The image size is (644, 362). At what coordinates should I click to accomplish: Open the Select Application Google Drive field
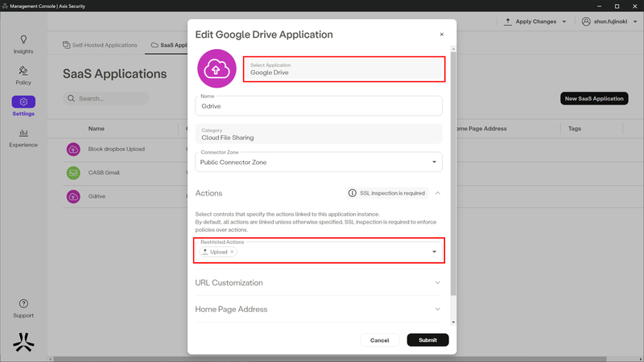pyautogui.click(x=345, y=69)
